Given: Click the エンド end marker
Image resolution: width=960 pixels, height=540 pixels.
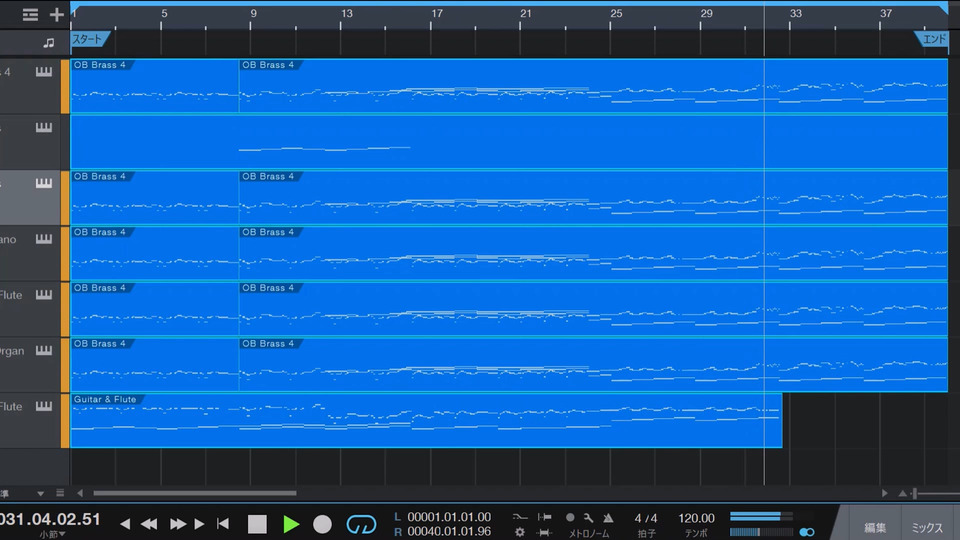Looking at the screenshot, I should [x=932, y=39].
